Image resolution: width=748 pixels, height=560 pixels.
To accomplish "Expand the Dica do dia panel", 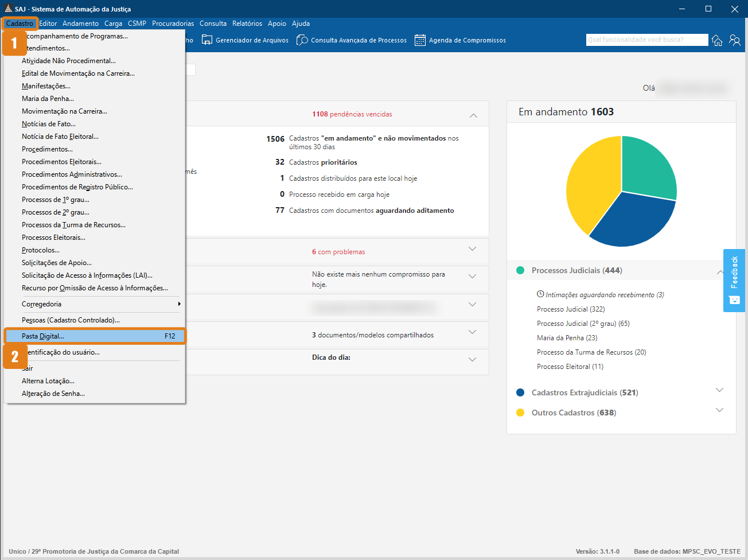I will (x=472, y=360).
